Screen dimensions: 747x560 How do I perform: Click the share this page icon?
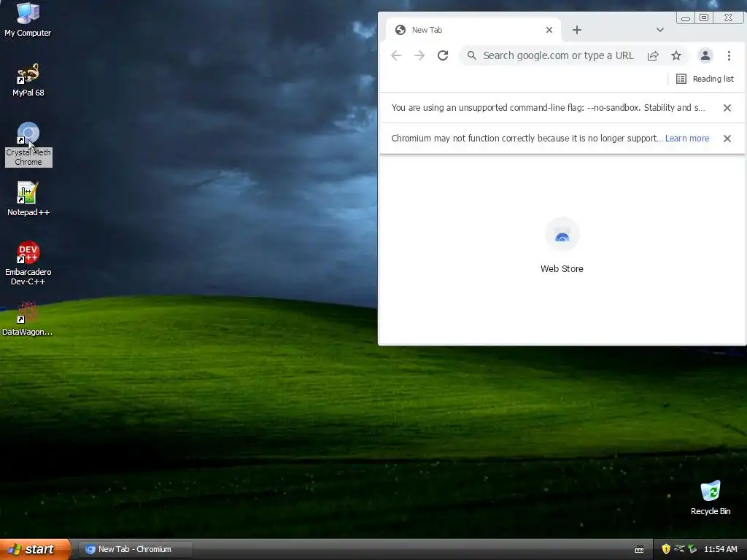653,55
